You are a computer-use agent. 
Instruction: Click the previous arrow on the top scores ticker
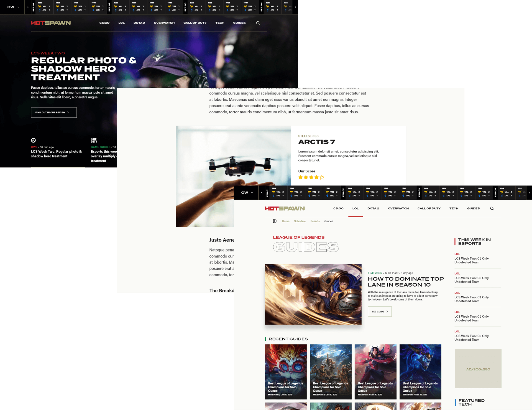28,7
